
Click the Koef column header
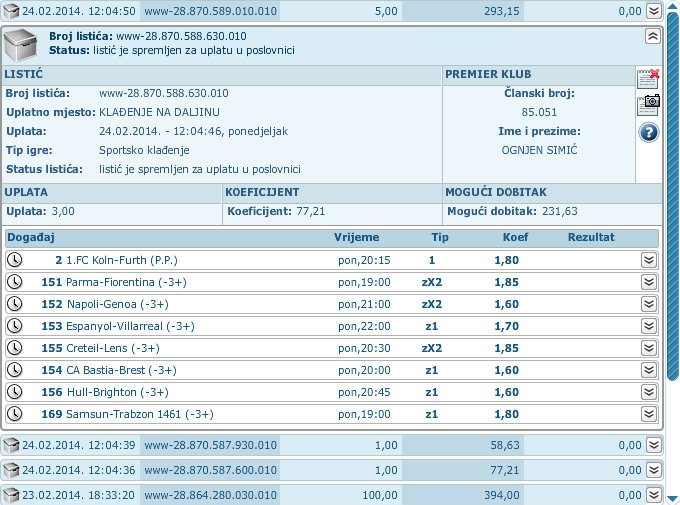(x=515, y=237)
